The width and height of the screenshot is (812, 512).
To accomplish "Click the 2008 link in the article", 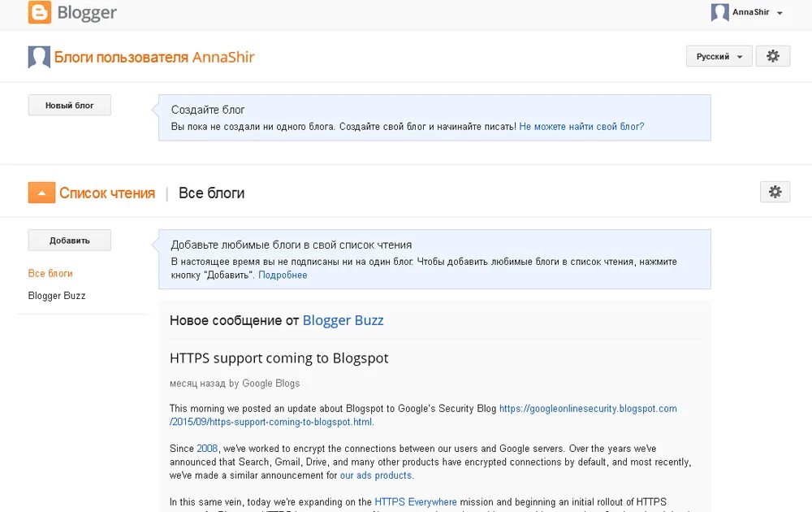I will [207, 449].
